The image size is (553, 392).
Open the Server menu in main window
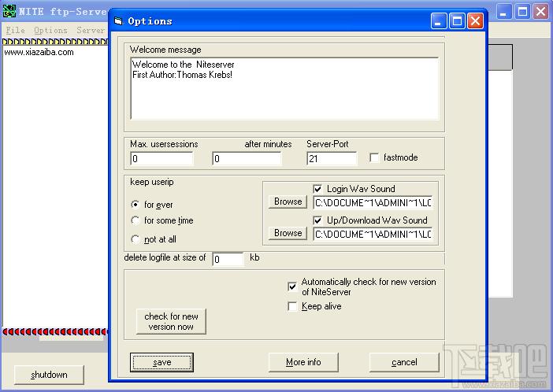91,31
